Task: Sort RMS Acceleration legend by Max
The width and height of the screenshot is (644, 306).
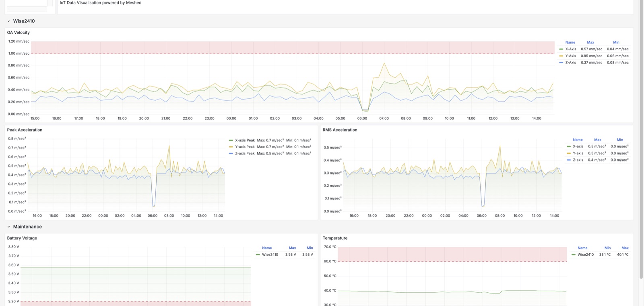Action: (598, 140)
